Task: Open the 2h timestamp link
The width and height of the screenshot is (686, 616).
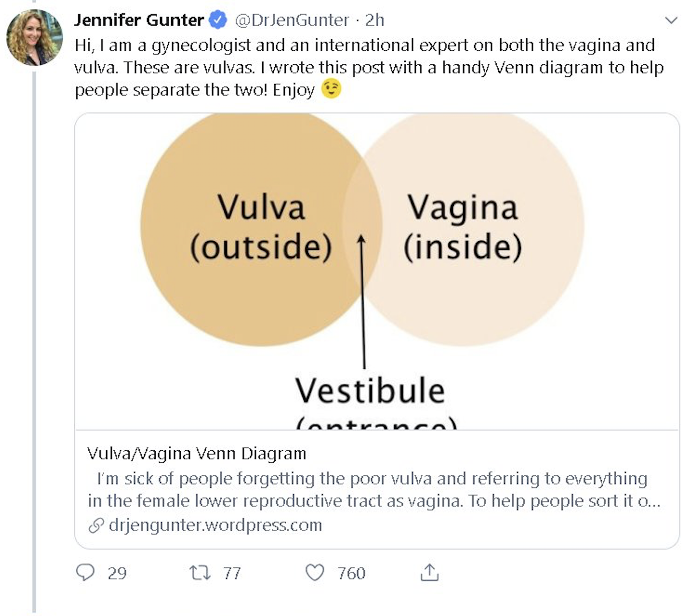Action: tap(375, 20)
